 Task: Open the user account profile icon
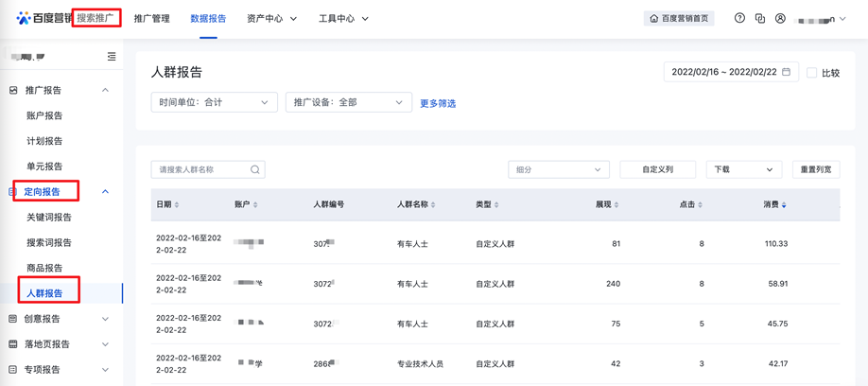(x=780, y=18)
